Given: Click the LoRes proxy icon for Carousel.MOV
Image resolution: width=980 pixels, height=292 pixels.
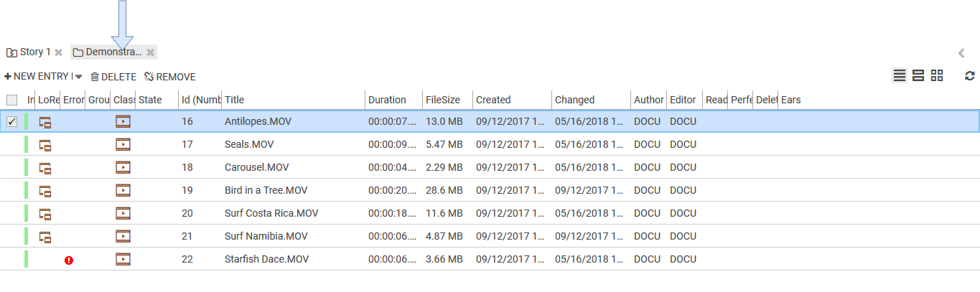Looking at the screenshot, I should click(x=45, y=168).
